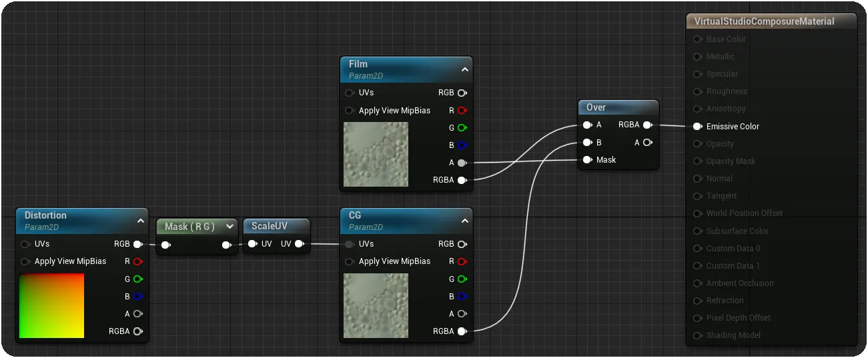Click the Film node green G output pin
This screenshot has height=358, width=868.
click(x=462, y=127)
